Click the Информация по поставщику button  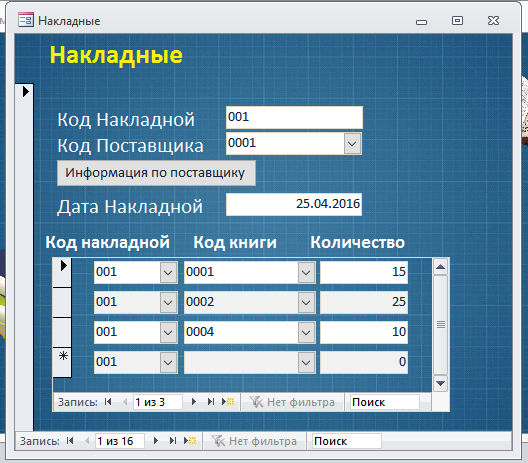coord(156,173)
